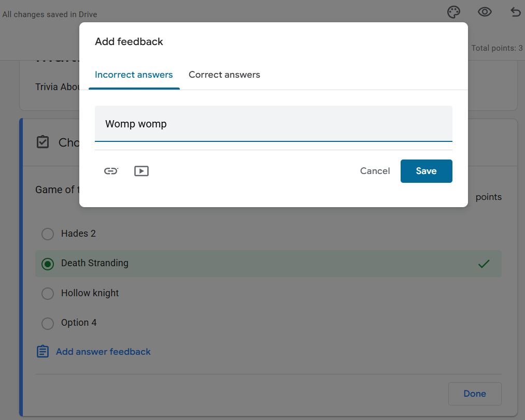Switch to Correct answers tab

coord(224,75)
